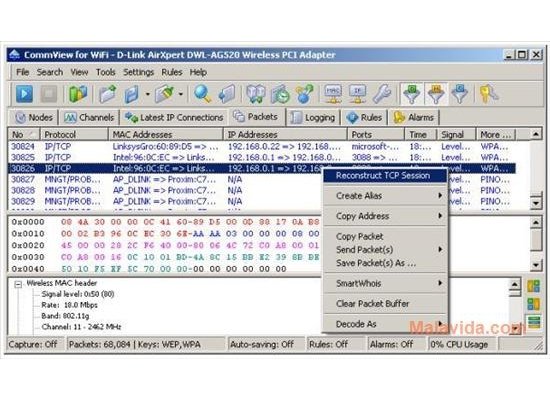The image size is (550, 400).
Task: Click hex pane scrollbar down arrow
Action: point(536,265)
